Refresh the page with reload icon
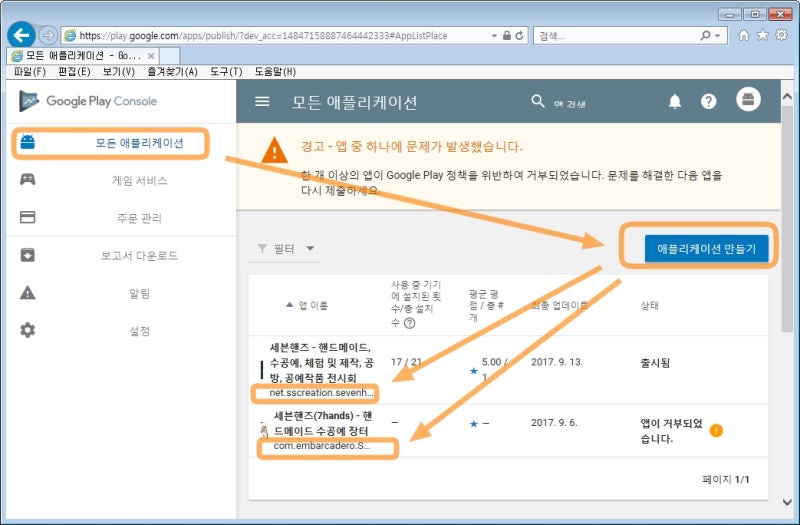Screen dimensions: 800x525 click(519, 35)
